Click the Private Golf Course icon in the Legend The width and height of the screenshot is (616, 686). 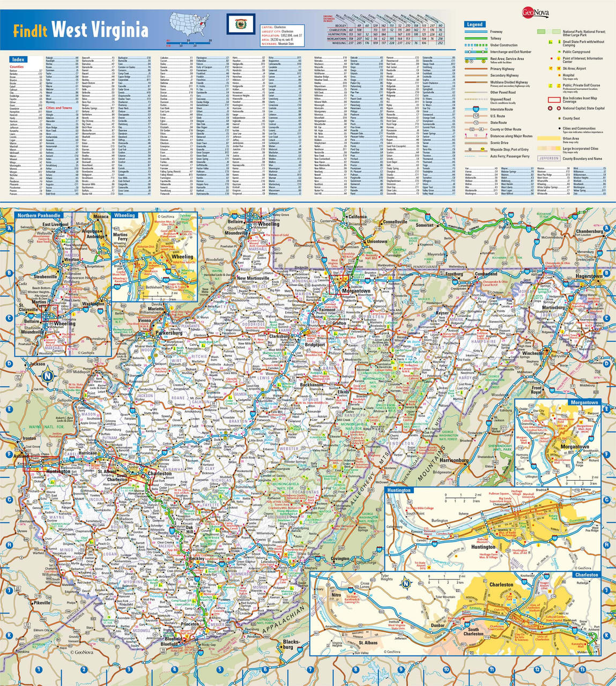click(559, 85)
